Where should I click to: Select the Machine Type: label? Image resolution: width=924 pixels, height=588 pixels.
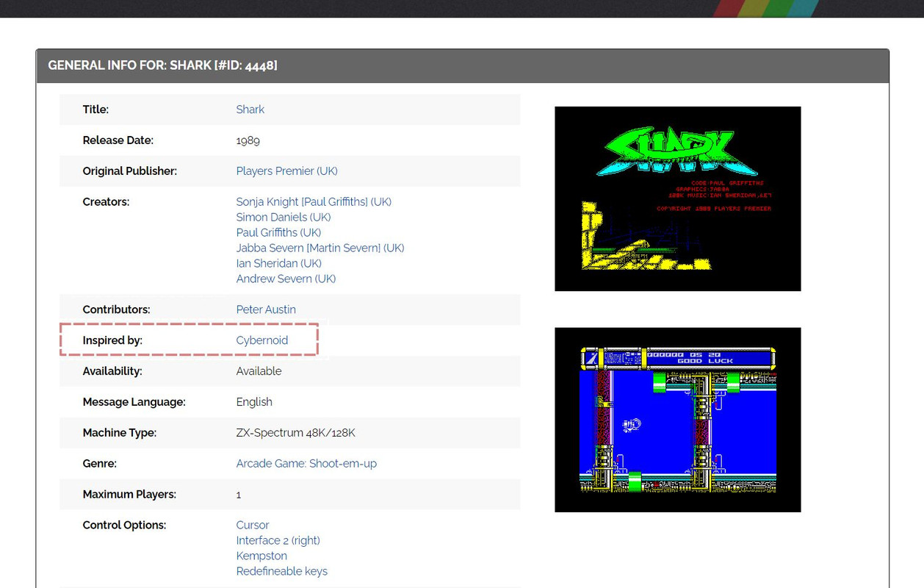[x=119, y=434]
